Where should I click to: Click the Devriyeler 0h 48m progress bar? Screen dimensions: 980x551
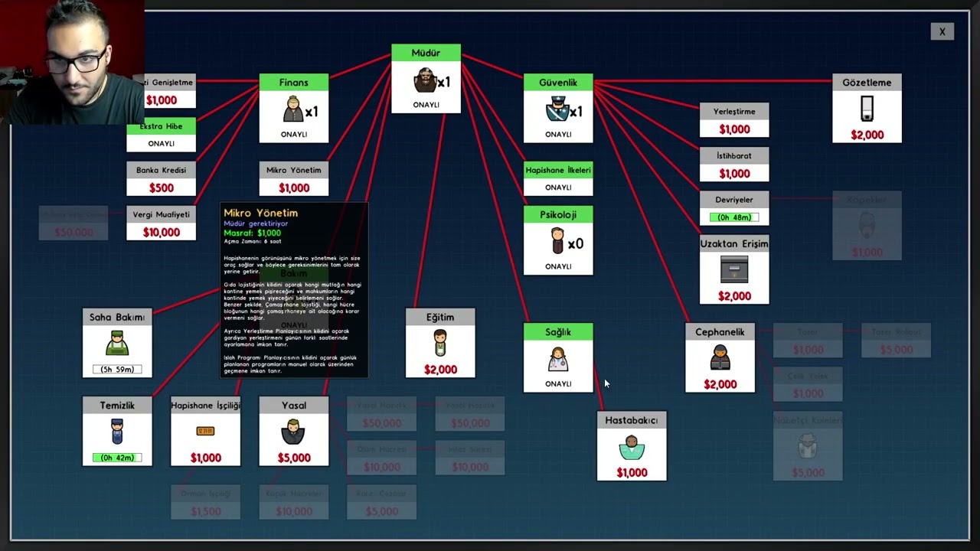(733, 217)
